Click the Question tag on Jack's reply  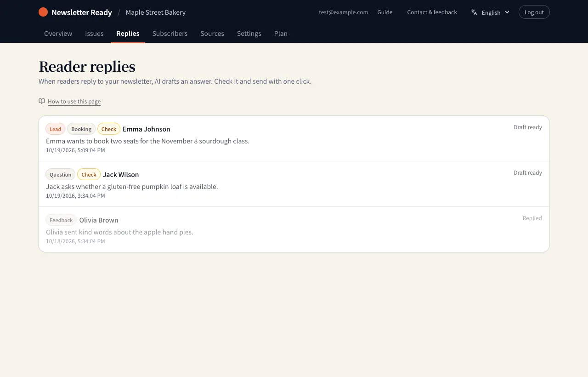60,175
